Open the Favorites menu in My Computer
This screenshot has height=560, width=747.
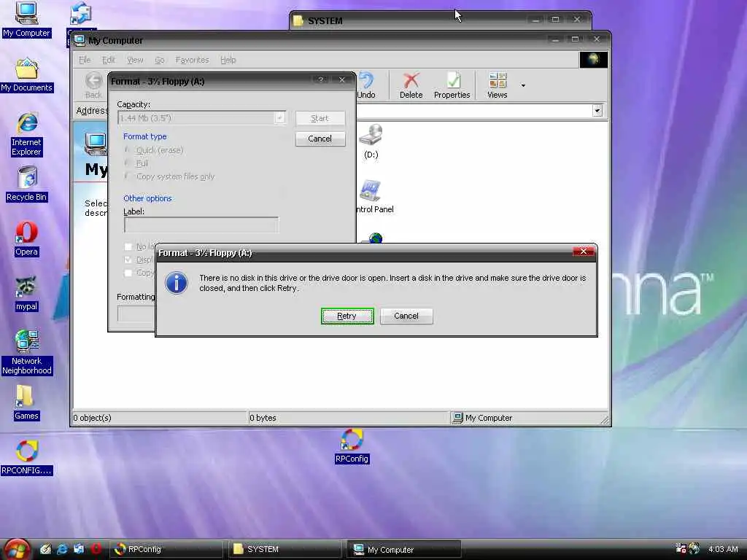click(x=192, y=60)
